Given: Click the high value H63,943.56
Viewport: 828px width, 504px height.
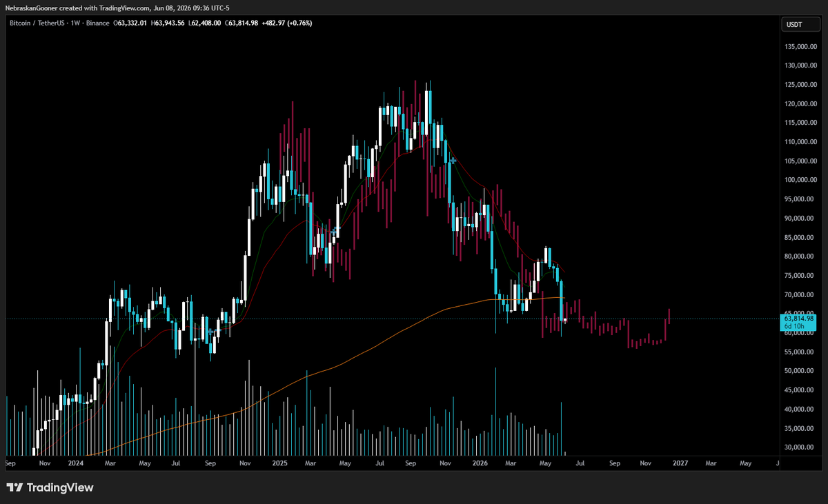Looking at the screenshot, I should [x=166, y=23].
